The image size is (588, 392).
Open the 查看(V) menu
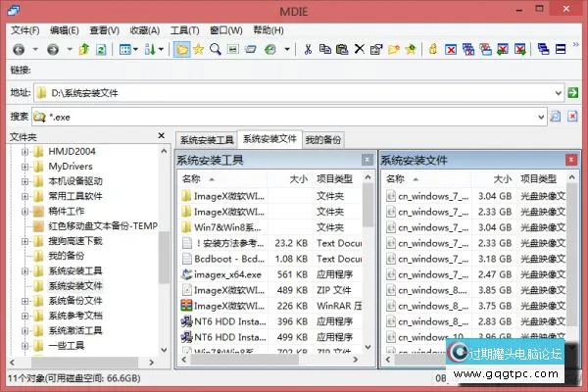click(x=104, y=30)
